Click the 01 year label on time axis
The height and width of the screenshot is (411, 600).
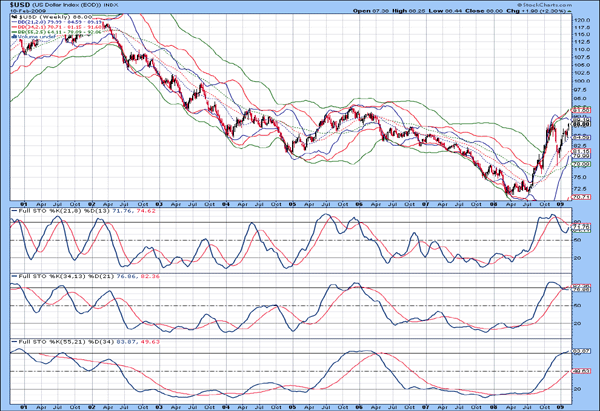[x=21, y=406]
